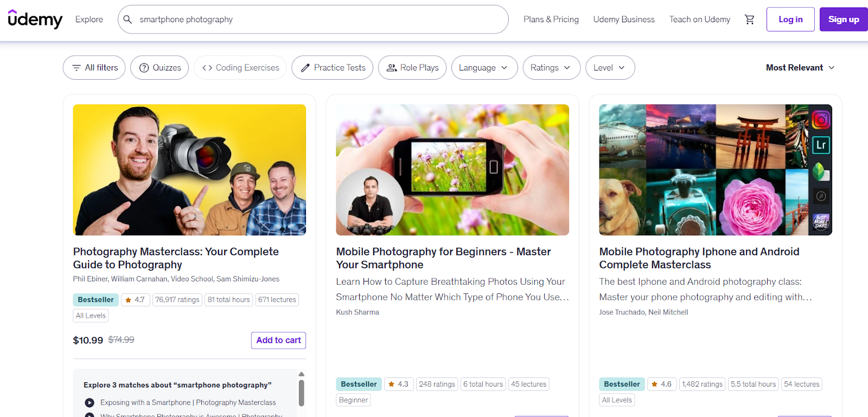Screen dimensions: 868x417
Task: Play the 'Exposing with a Smartphone' lecture icon
Action: (90, 402)
